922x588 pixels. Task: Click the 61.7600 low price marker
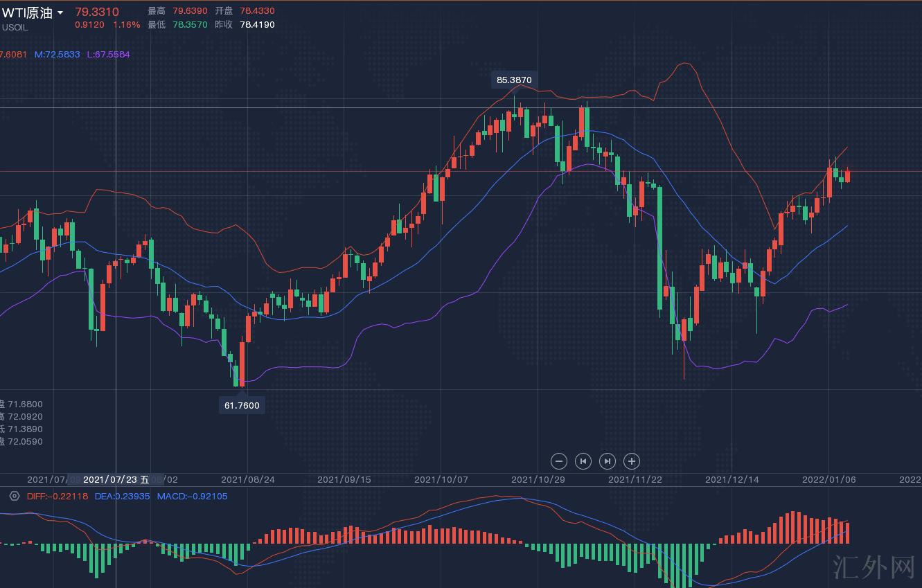click(242, 405)
